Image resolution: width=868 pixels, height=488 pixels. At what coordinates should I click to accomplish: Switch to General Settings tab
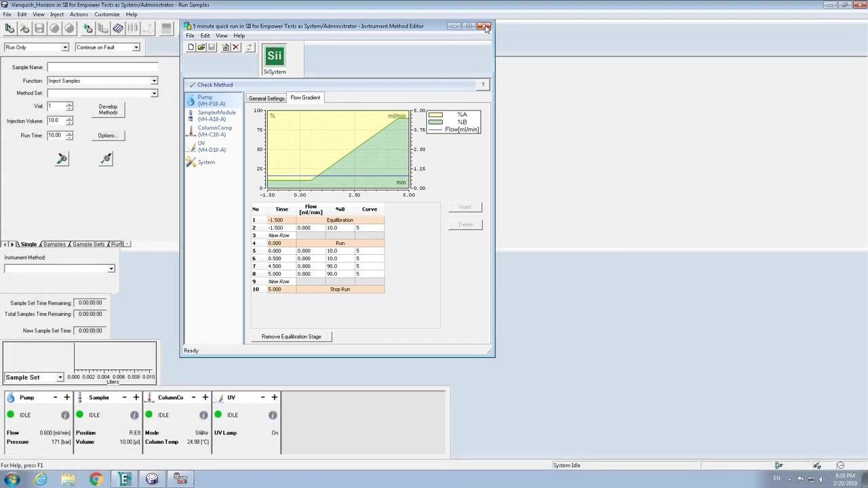(267, 98)
